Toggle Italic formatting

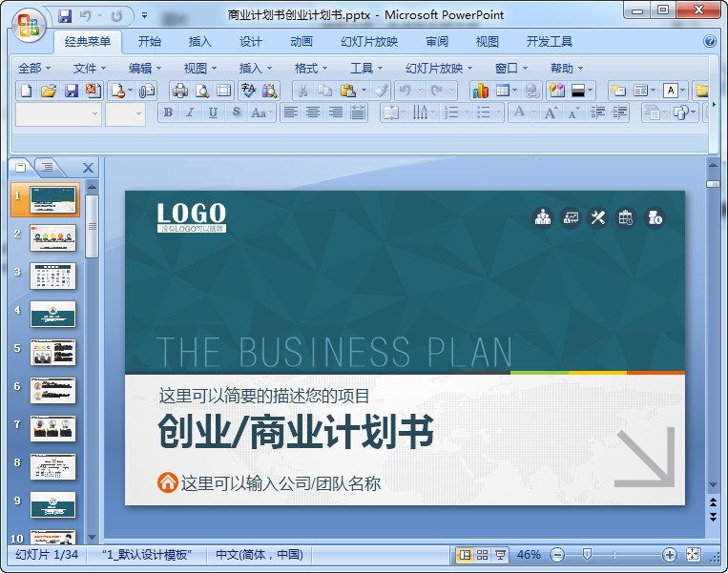coord(190,113)
